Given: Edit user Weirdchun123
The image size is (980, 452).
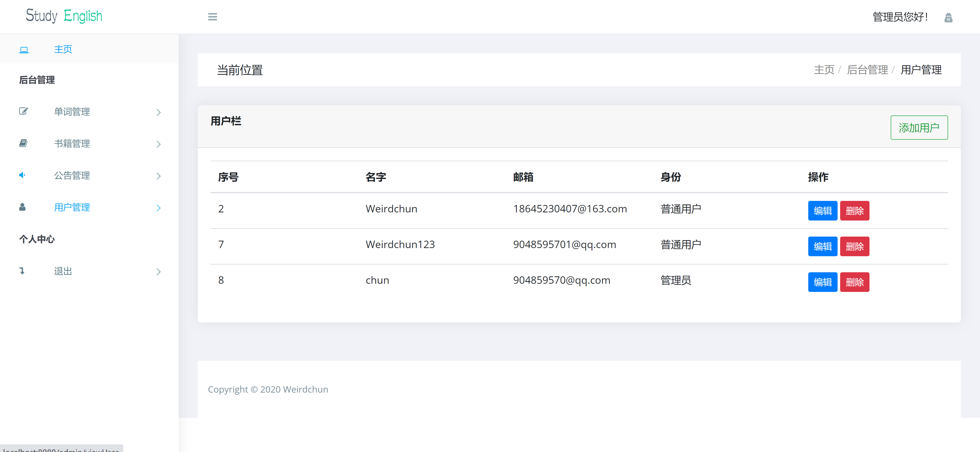Looking at the screenshot, I should (823, 246).
